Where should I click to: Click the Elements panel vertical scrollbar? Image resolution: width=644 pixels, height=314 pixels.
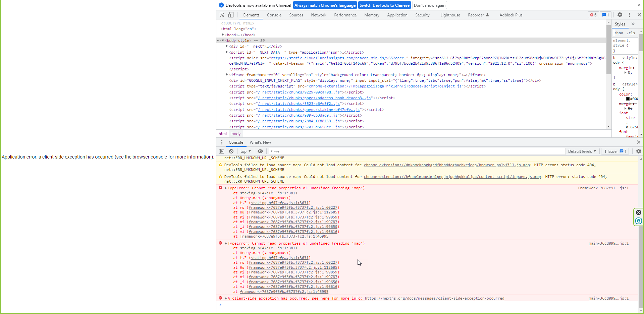tap(608, 50)
